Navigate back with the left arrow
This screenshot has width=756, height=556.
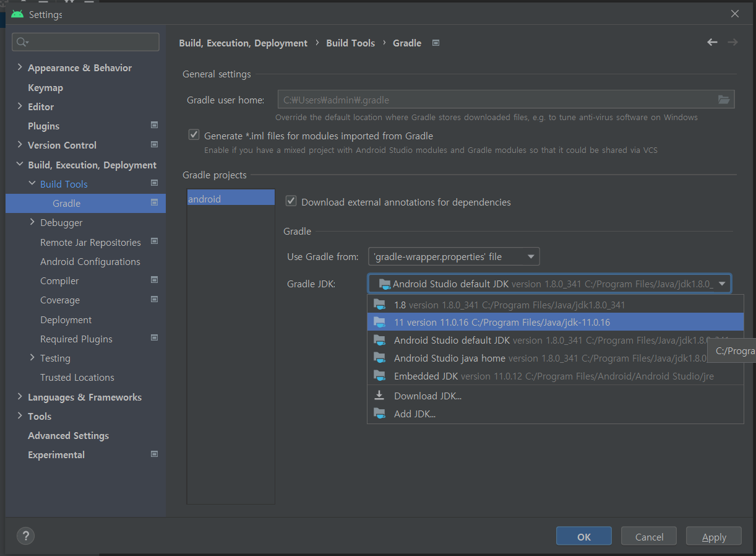point(712,42)
